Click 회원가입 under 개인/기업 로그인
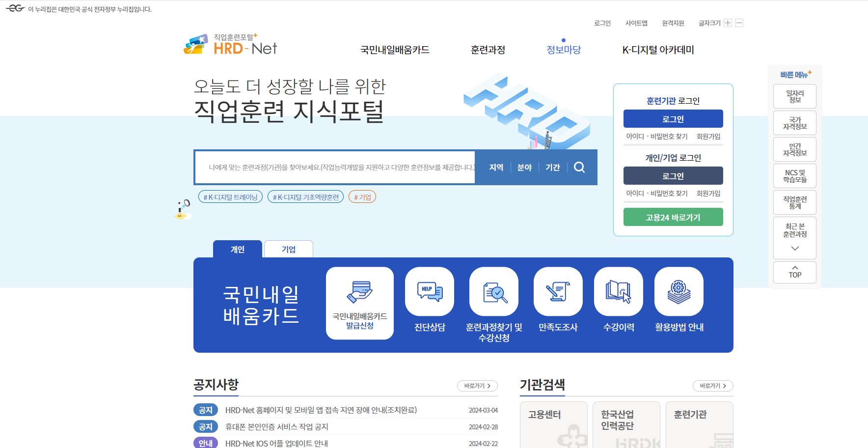 tap(708, 194)
